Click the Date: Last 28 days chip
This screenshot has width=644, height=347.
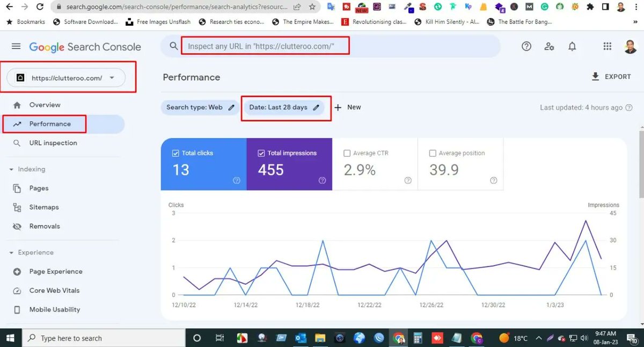pos(284,107)
